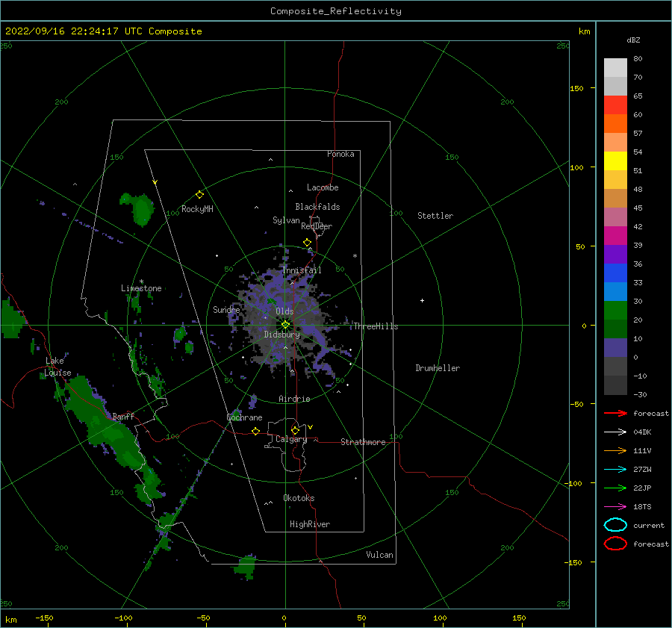Click the white plus marker near Drumheller

click(x=422, y=300)
